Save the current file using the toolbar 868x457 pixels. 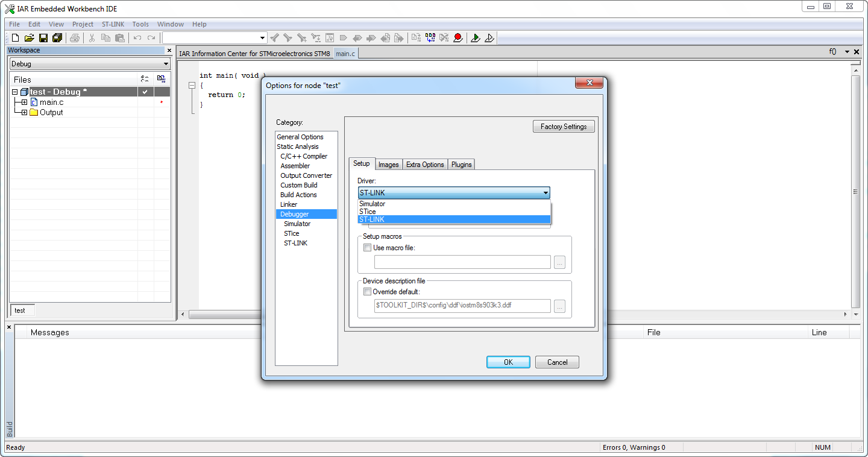(x=43, y=38)
